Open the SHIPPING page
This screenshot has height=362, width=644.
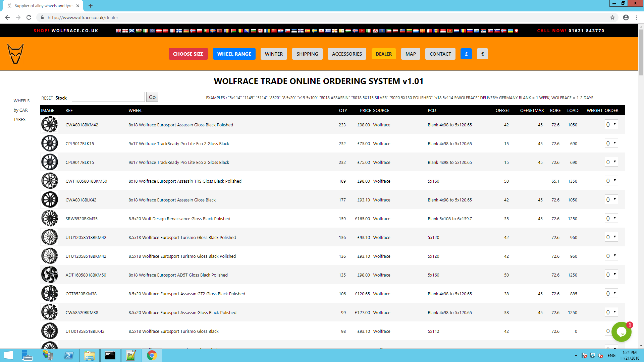pos(307,54)
